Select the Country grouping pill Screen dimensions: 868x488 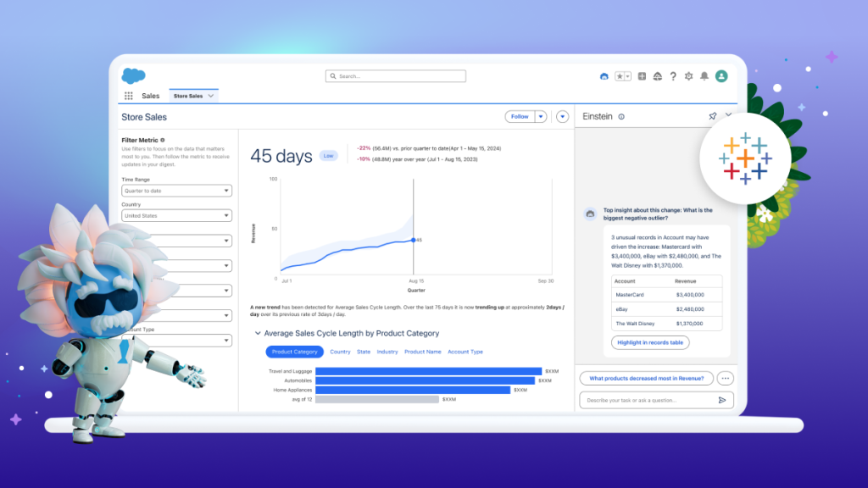pyautogui.click(x=340, y=352)
